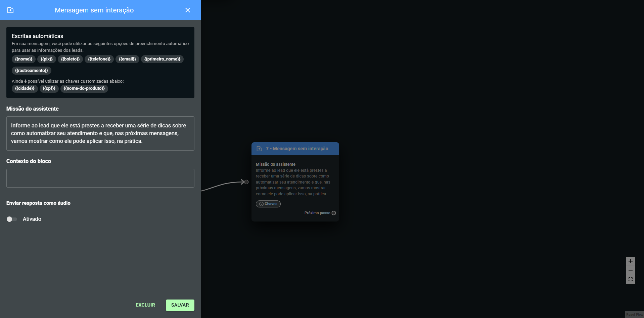The width and height of the screenshot is (644, 318).
Task: Click into the Missão do assistente text area
Action: pyautogui.click(x=100, y=133)
